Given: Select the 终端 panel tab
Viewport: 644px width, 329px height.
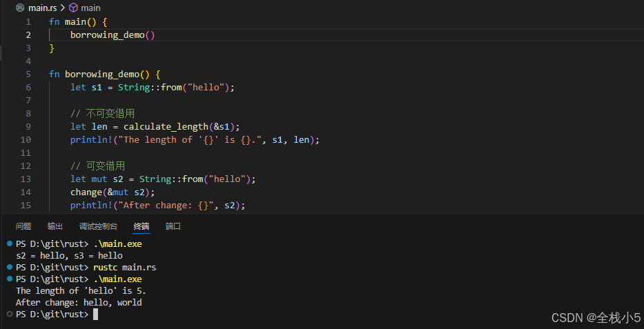Looking at the screenshot, I should [x=142, y=226].
